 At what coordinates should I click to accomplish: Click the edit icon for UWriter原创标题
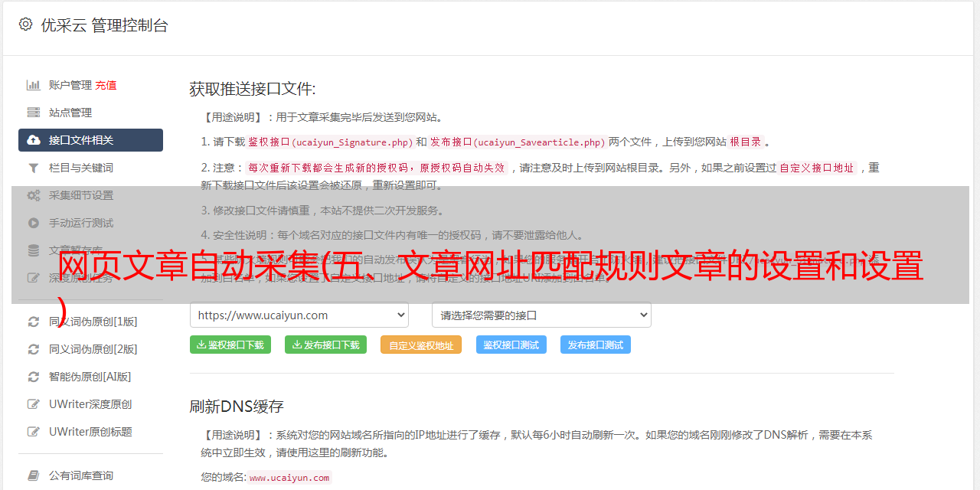tap(34, 432)
